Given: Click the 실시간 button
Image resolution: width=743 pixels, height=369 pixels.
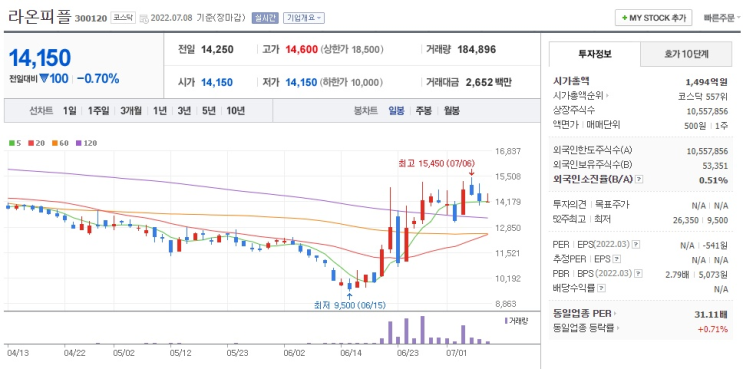Looking at the screenshot, I should pyautogui.click(x=265, y=18).
